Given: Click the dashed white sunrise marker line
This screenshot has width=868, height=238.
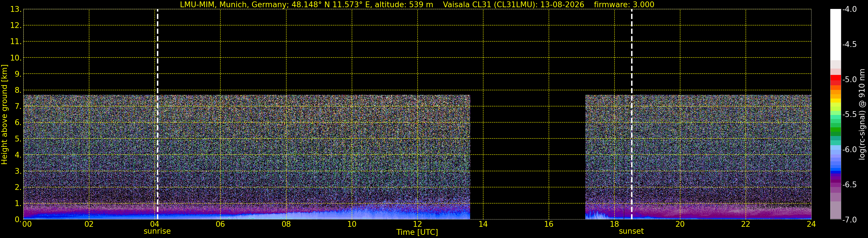Looking at the screenshot, I should 157,114.
